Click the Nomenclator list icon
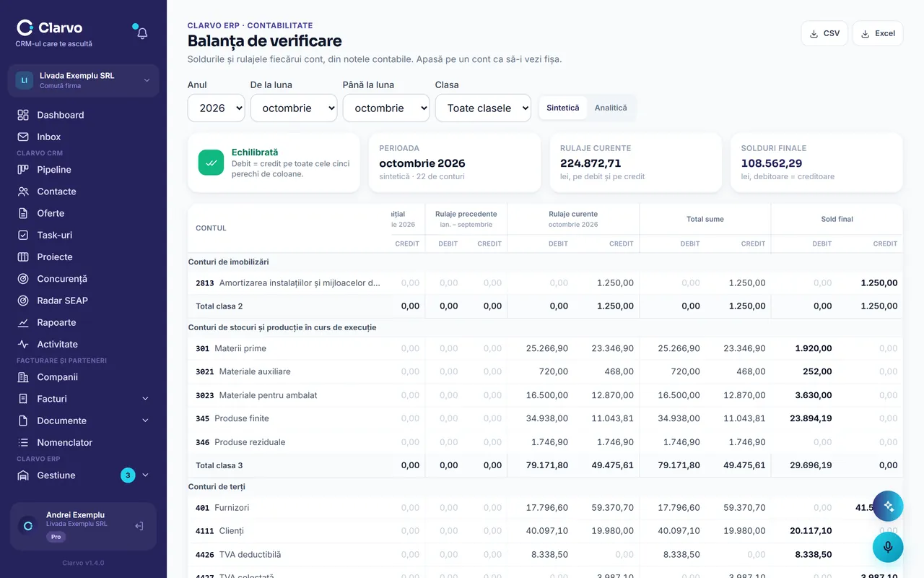The width and height of the screenshot is (924, 578). point(23,443)
